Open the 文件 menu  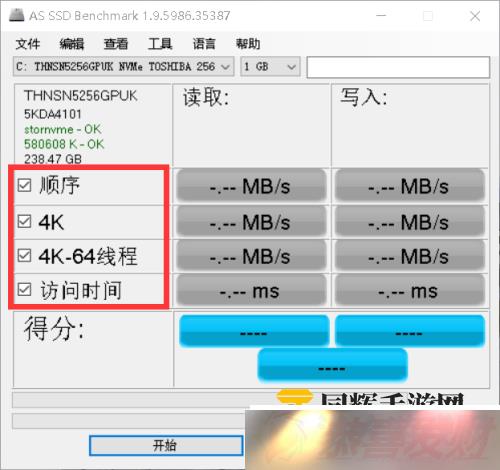pyautogui.click(x=28, y=44)
